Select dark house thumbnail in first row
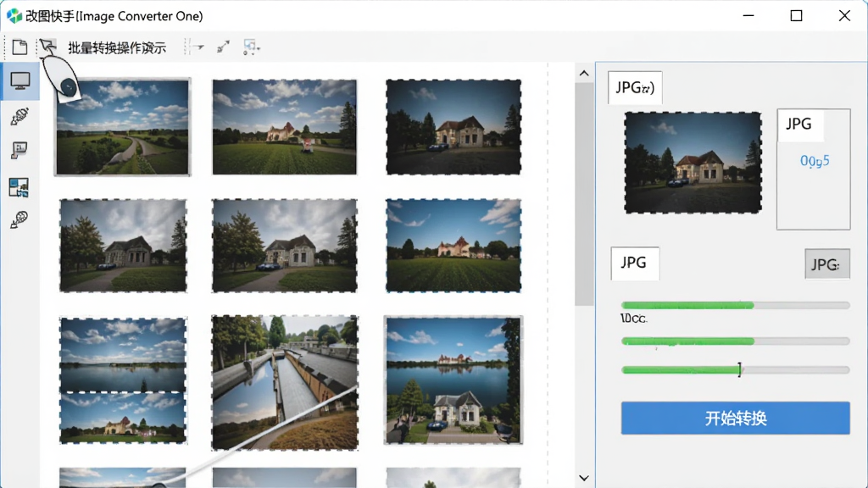This screenshot has width=868, height=488. (x=453, y=127)
